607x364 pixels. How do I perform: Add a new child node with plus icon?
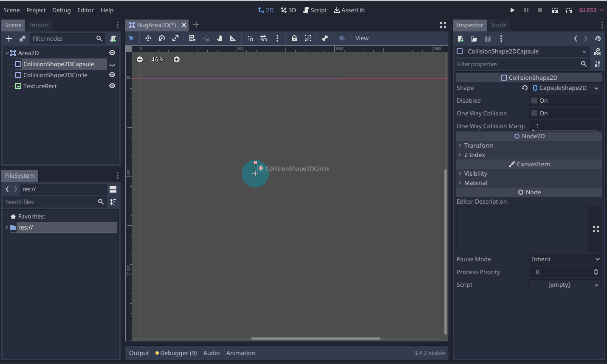(x=9, y=39)
